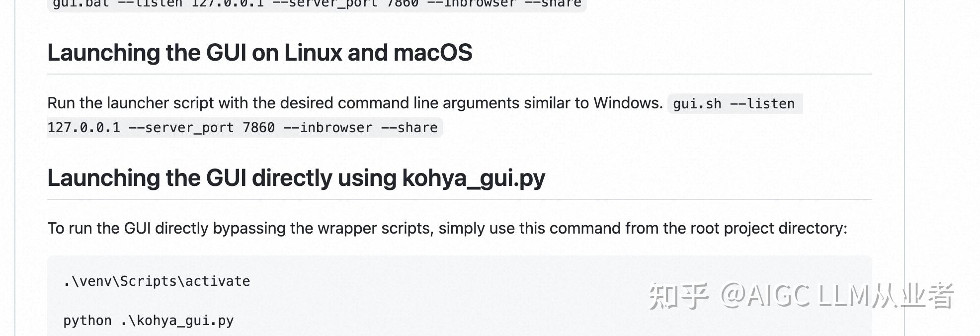Click the 'Launching the GUI directly using kohya_gui.py' heading
Screen dimensions: 980x336
tap(296, 178)
